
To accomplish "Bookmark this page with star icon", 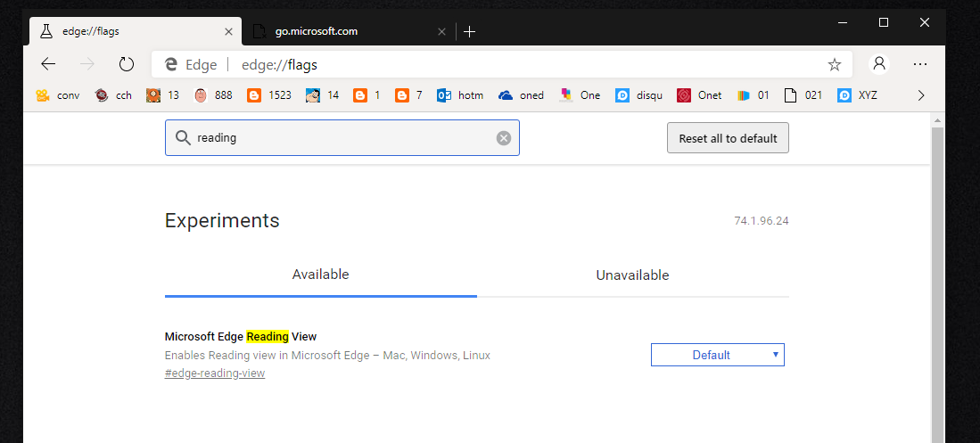I will pos(835,64).
